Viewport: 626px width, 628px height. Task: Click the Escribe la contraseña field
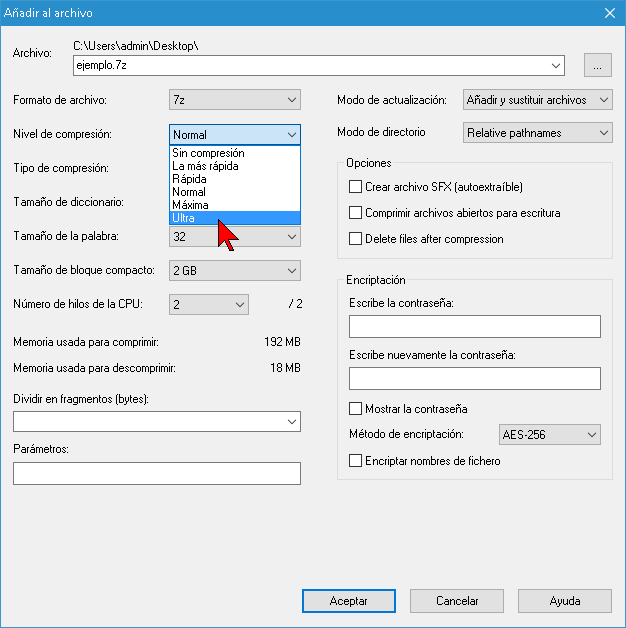tap(475, 326)
